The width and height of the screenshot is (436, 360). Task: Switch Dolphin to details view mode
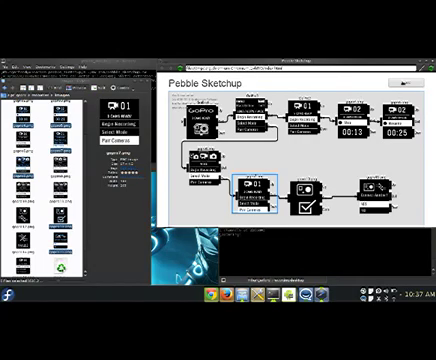[31, 88]
